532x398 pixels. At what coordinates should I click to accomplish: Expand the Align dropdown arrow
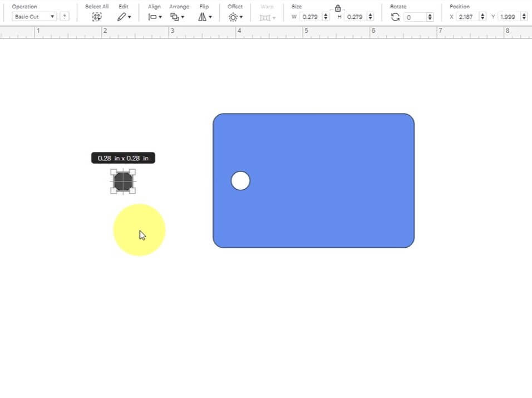[160, 17]
